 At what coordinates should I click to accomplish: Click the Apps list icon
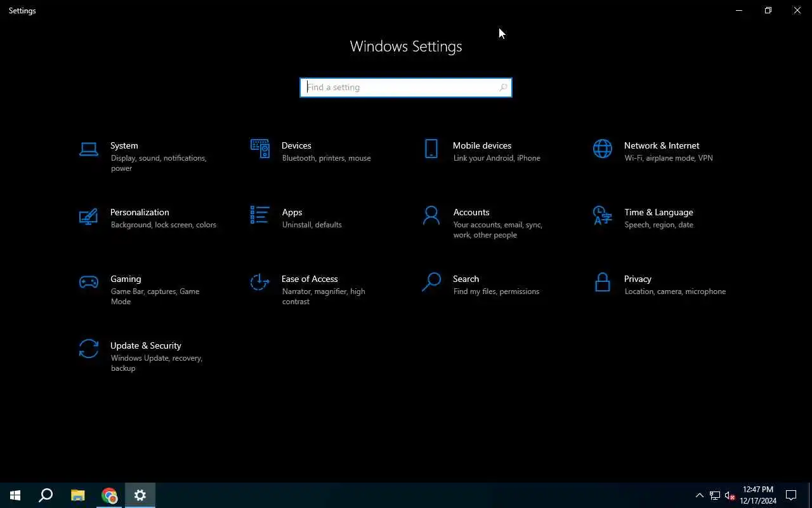[x=260, y=215]
